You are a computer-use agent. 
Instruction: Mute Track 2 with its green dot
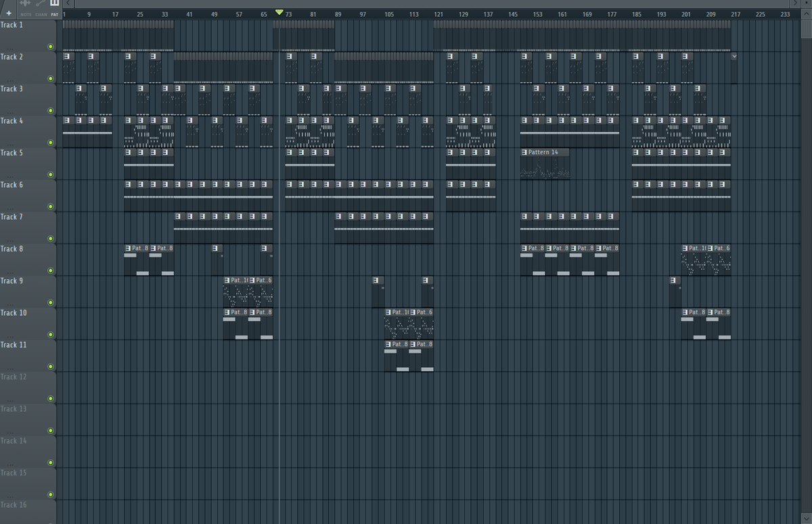pos(51,78)
